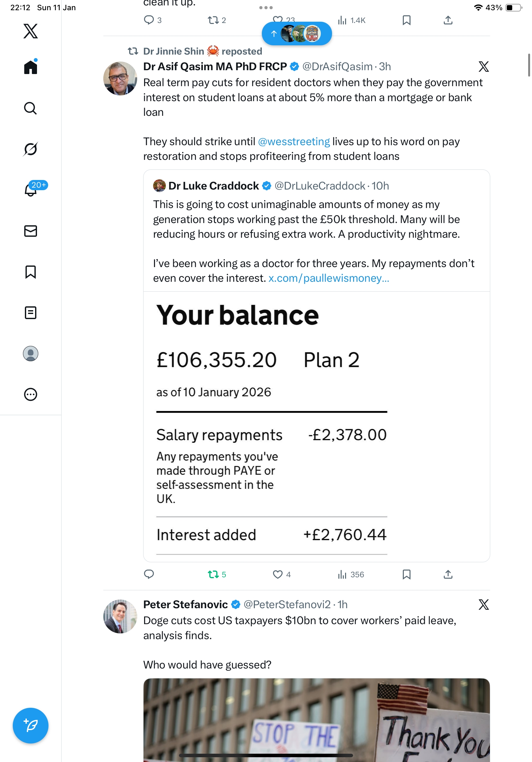Tap the compose new post button
The image size is (532, 762).
31,725
